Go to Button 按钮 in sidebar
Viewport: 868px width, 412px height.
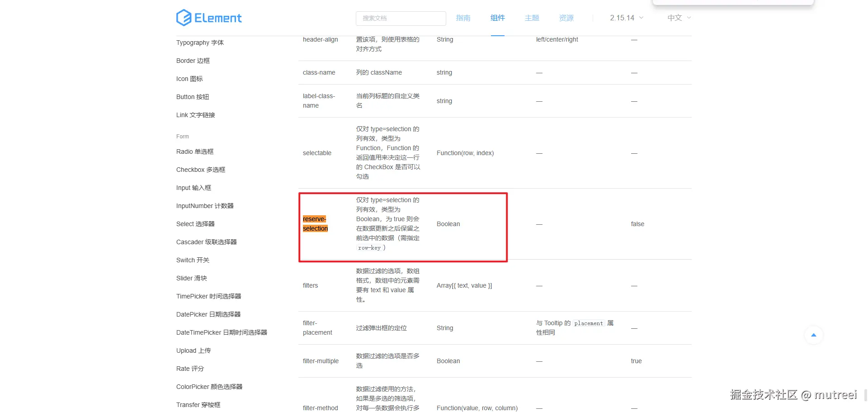tap(193, 97)
